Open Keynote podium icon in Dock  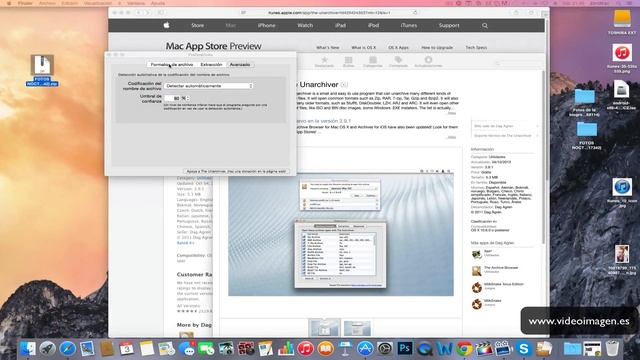pyautogui.click(x=345, y=349)
